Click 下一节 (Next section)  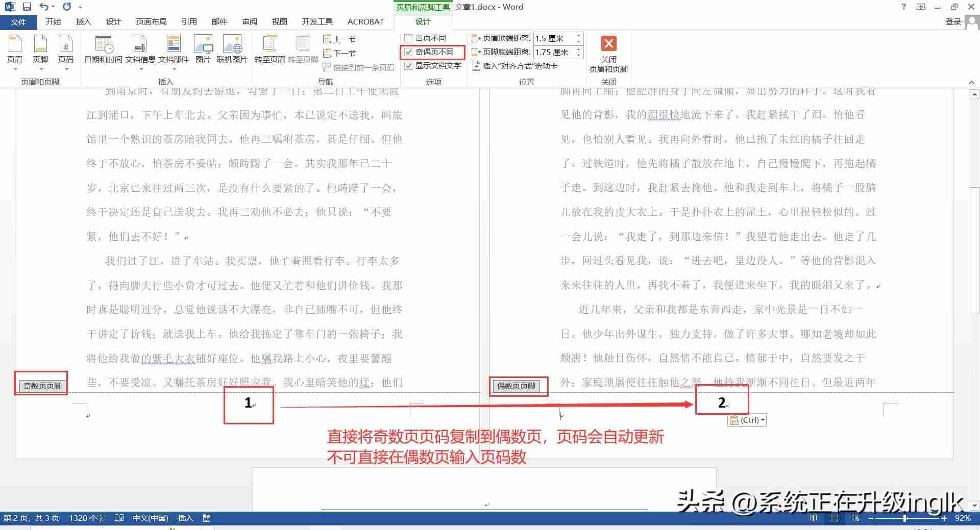339,53
